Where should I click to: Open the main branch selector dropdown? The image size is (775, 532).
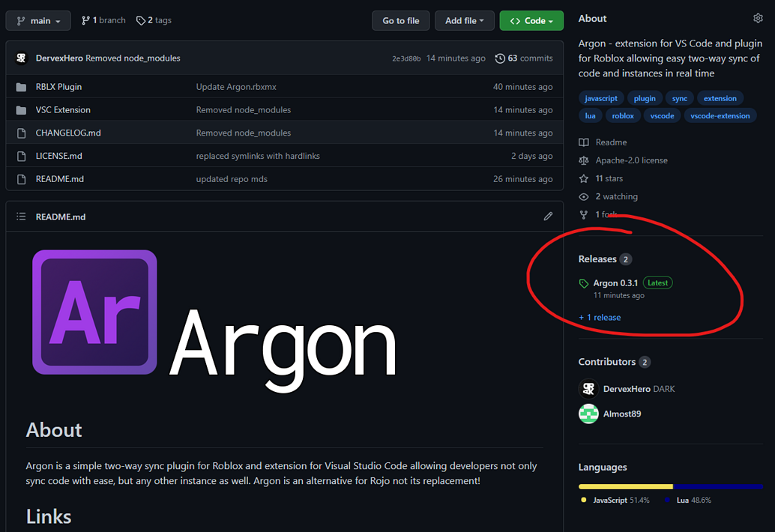(x=37, y=20)
